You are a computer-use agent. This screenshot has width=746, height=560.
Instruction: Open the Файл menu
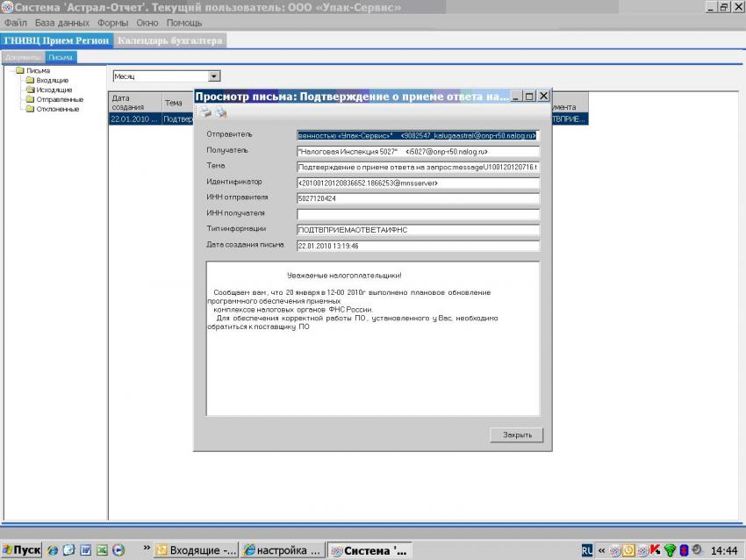[16, 22]
